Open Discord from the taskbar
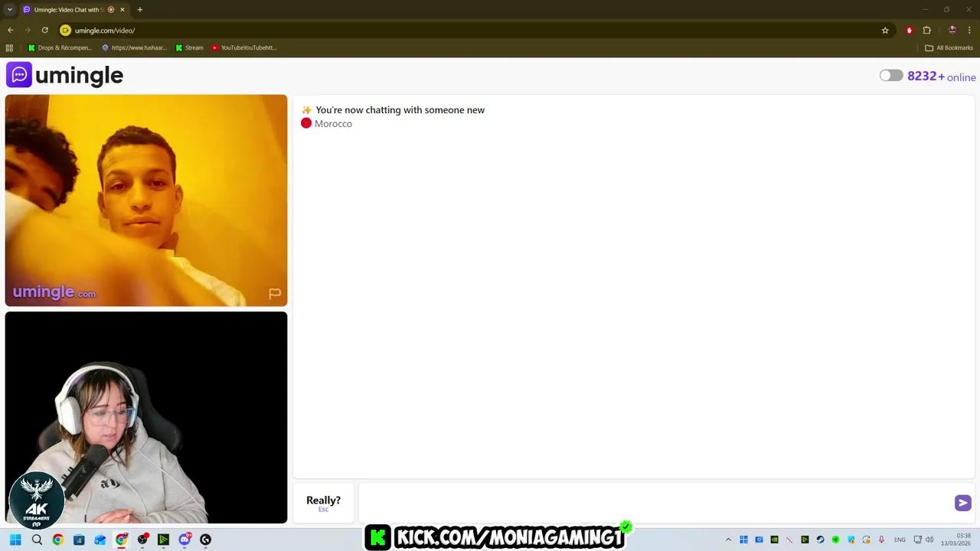The height and width of the screenshot is (551, 980). (x=185, y=540)
